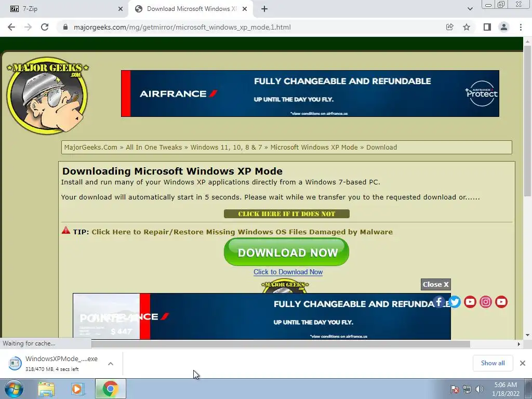The height and width of the screenshot is (399, 532).
Task: Click the horizontal page scrollbar
Action: (x=281, y=344)
